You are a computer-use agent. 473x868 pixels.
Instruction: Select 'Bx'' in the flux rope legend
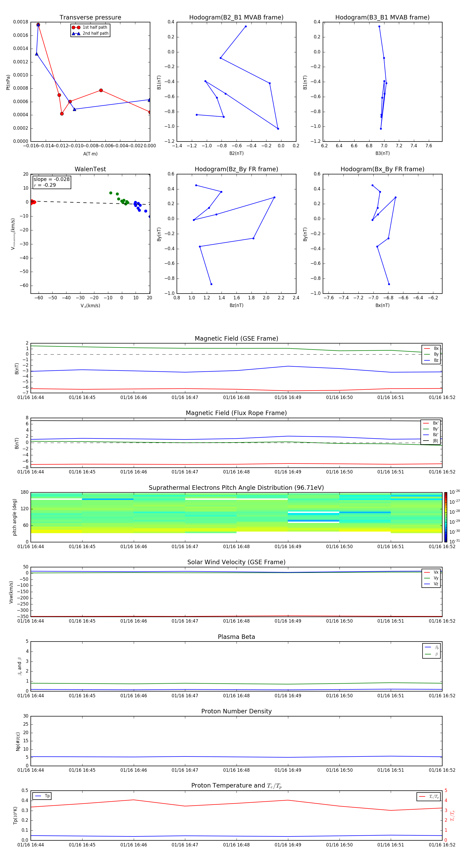pyautogui.click(x=431, y=423)
